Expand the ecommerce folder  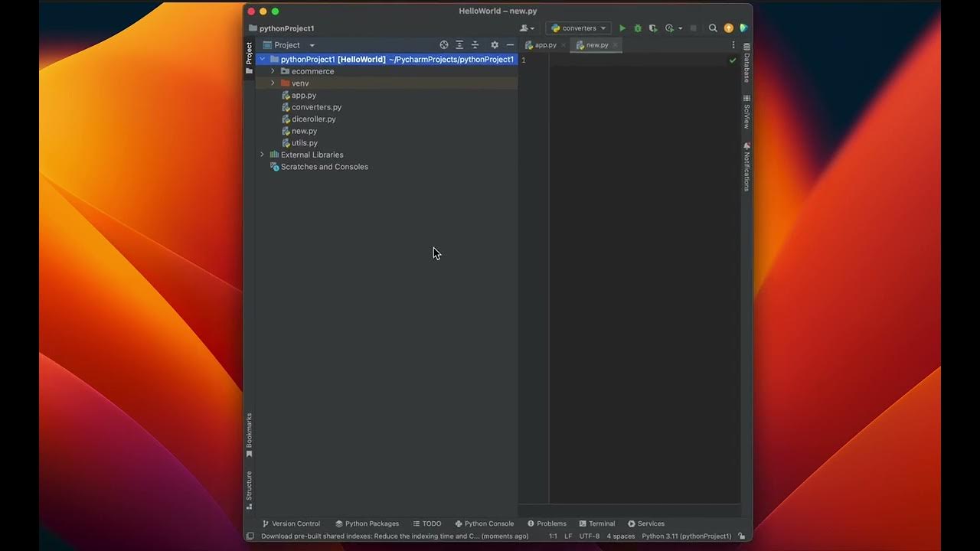(x=273, y=71)
